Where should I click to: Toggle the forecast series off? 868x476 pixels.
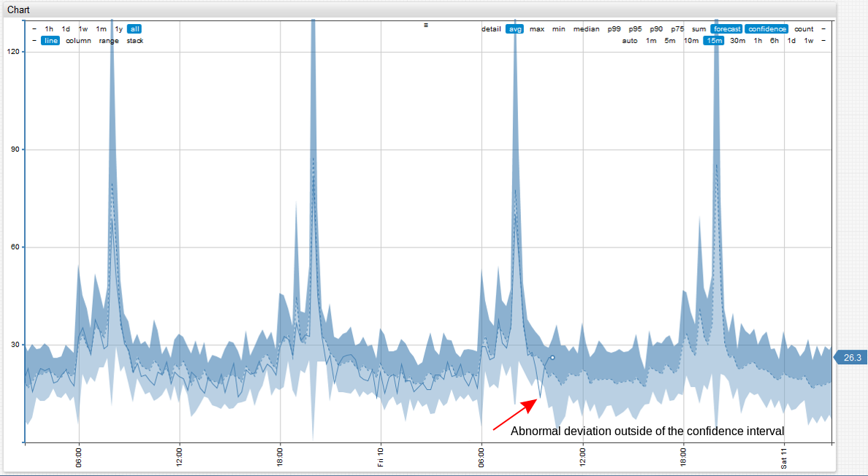coord(726,29)
